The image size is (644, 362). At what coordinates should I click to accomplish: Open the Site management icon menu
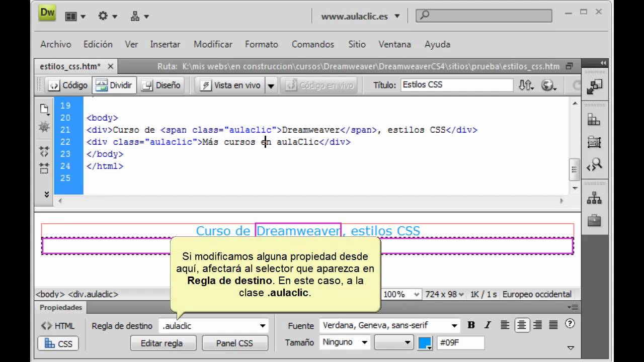pos(139,16)
